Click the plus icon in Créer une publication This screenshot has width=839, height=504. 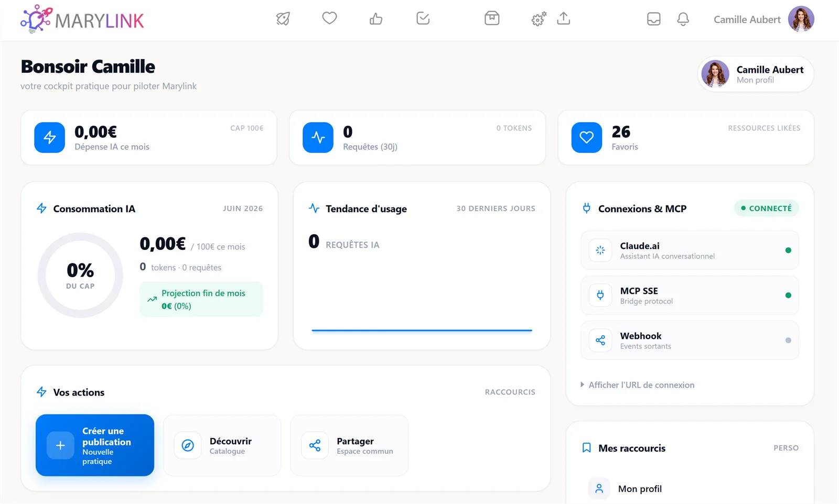coord(60,445)
